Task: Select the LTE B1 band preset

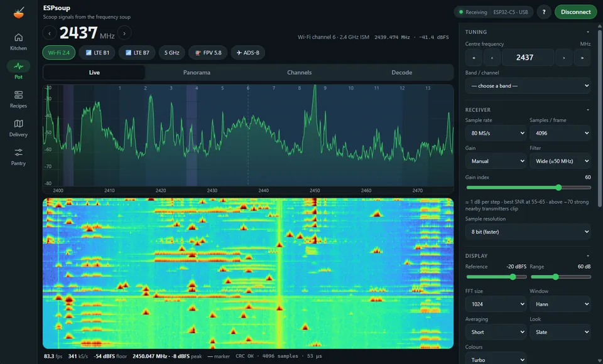Action: point(97,53)
